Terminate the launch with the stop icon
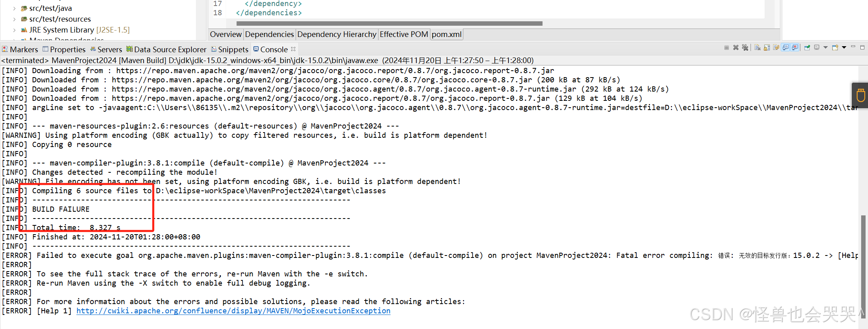The height and width of the screenshot is (329, 868). point(727,47)
